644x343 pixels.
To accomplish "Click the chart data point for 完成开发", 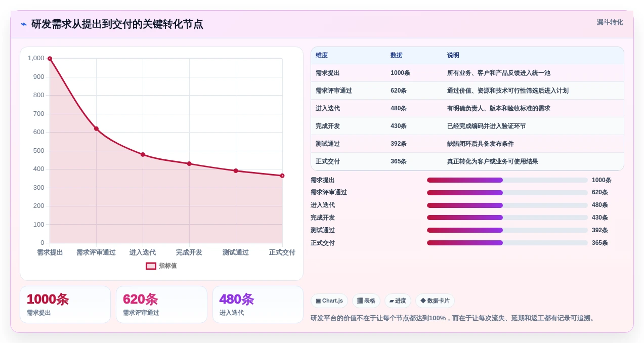I will coord(189,163).
